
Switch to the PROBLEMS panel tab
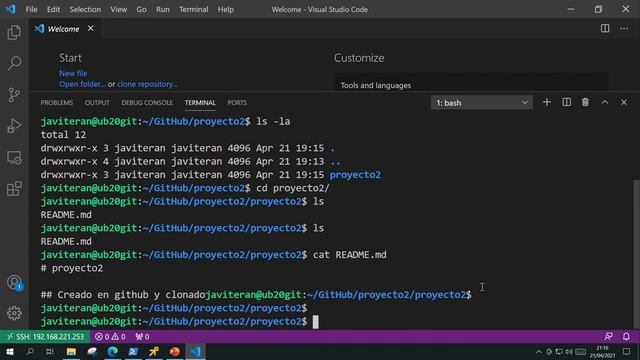[x=57, y=103]
